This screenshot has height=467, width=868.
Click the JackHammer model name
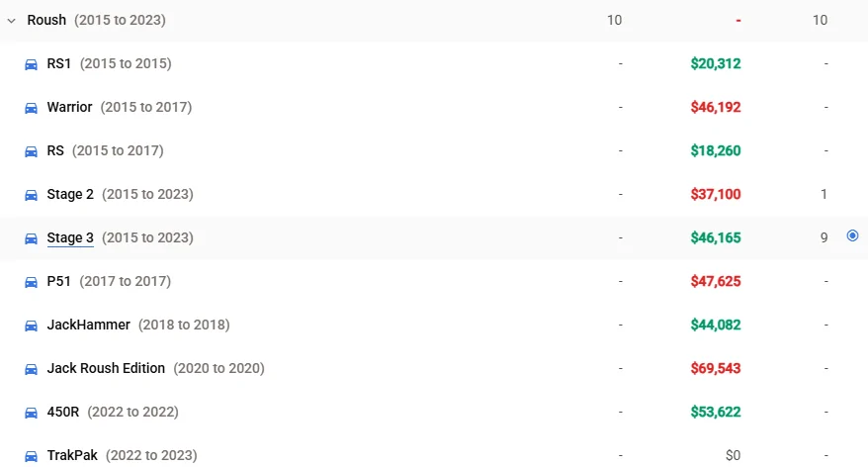point(89,325)
